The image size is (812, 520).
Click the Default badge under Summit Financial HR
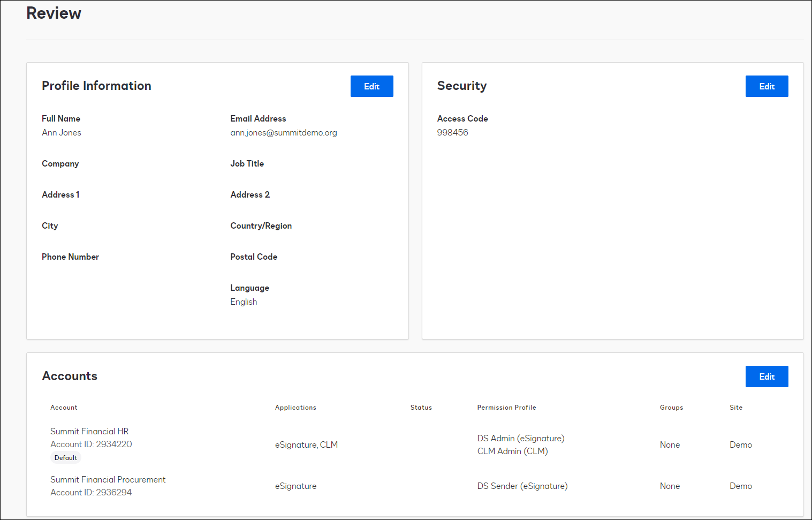66,458
